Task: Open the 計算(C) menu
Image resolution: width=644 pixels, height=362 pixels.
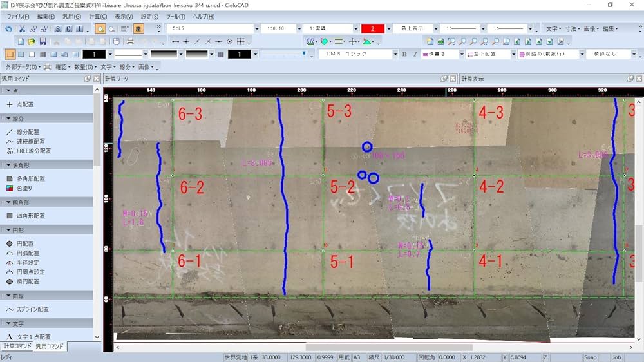Action: coord(98,16)
